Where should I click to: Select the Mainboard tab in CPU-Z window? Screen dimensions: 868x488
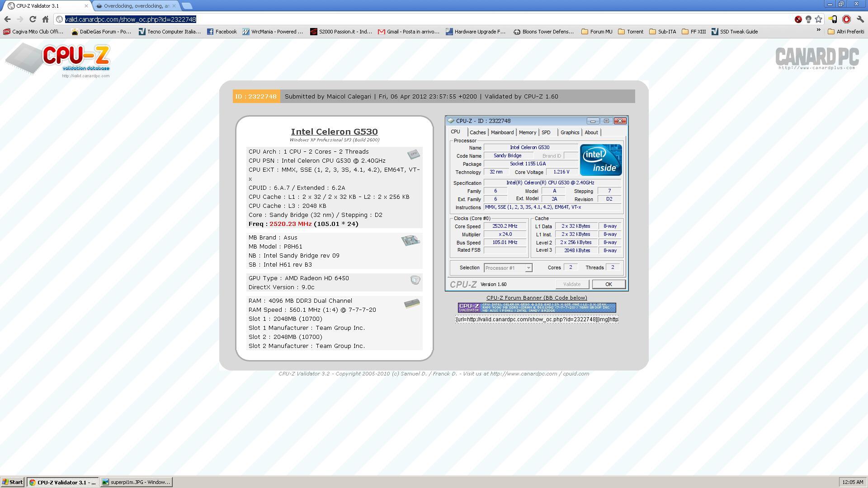(x=502, y=132)
